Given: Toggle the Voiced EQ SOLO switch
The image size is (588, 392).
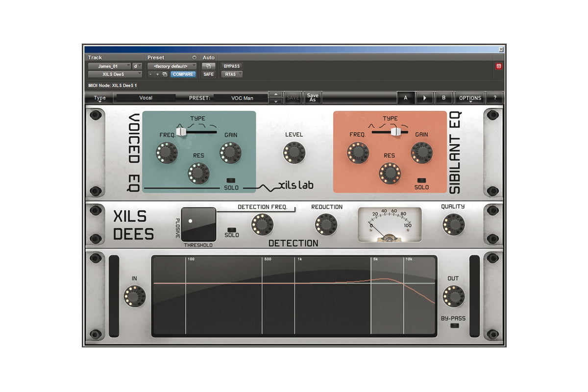Looking at the screenshot, I should click(231, 180).
